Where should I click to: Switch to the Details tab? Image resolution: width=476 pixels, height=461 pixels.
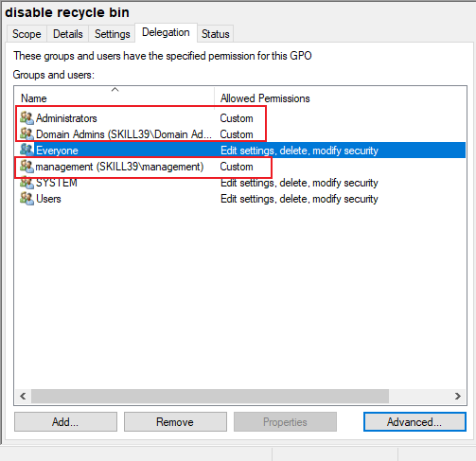(68, 34)
